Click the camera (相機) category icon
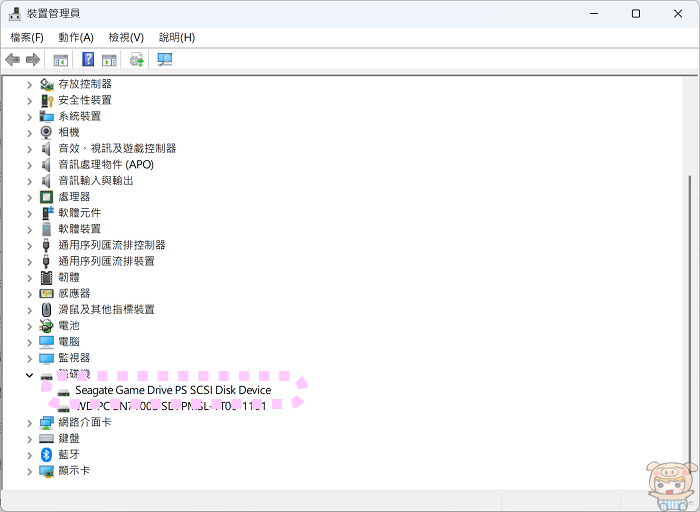This screenshot has width=700, height=512. [46, 132]
